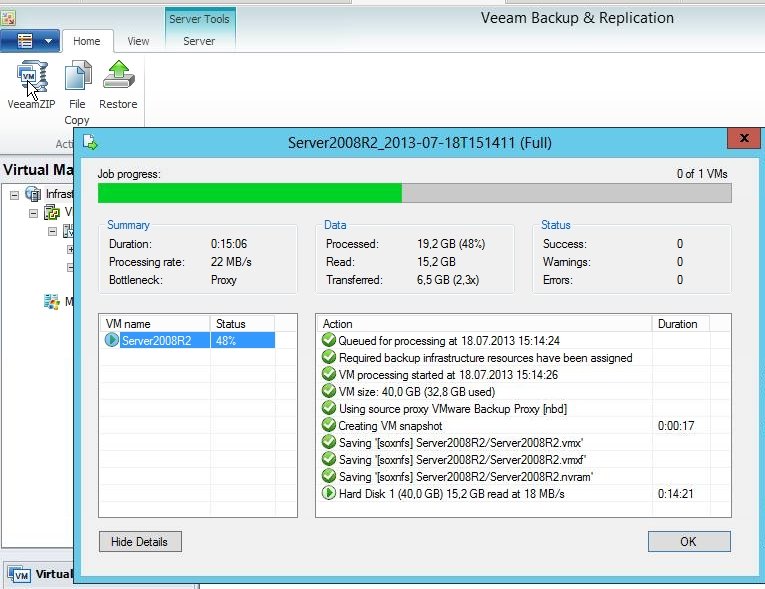
Task: Click the Action column header
Action: (485, 324)
